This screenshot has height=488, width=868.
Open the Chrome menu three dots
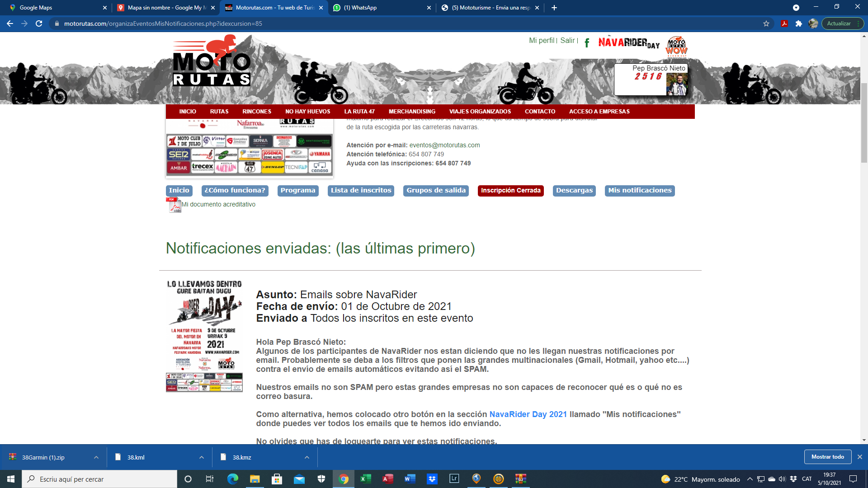(x=859, y=23)
